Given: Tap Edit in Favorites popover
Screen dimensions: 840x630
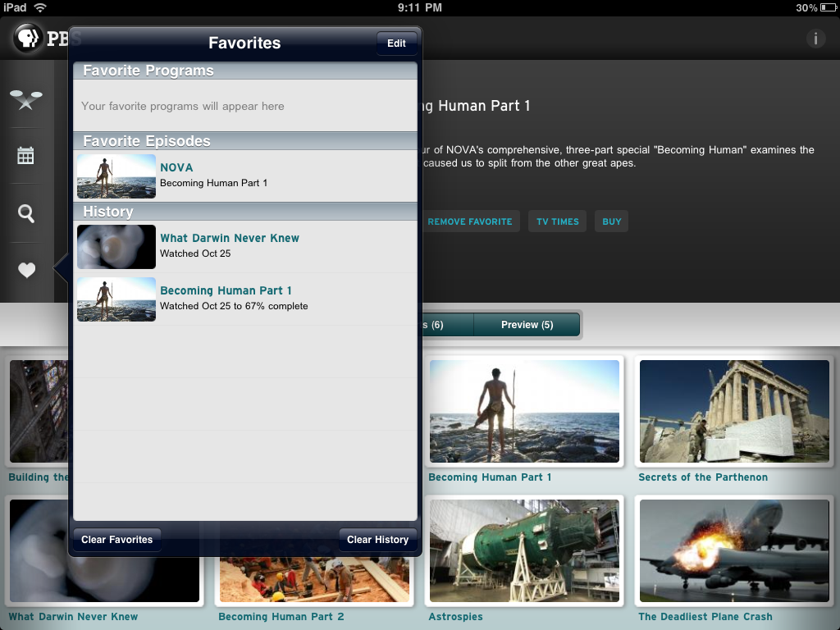Looking at the screenshot, I should [396, 43].
